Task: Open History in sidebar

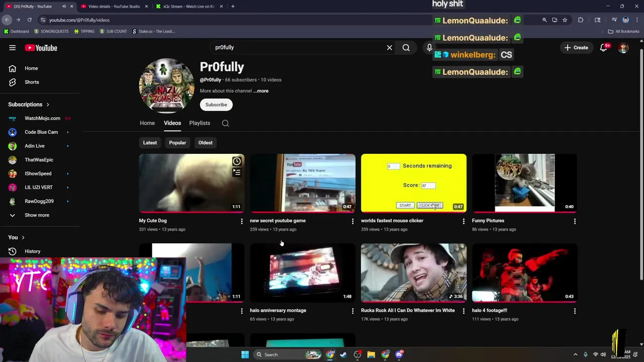Action: 32,251
